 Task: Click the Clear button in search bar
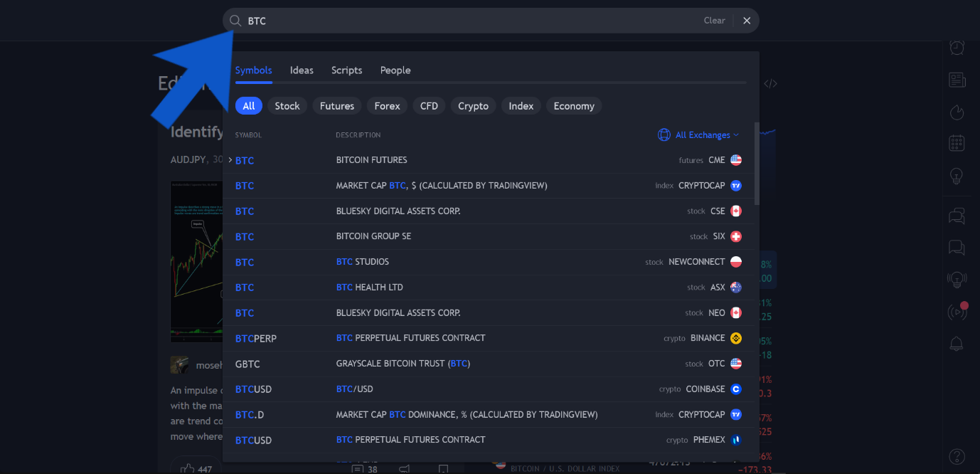tap(714, 21)
